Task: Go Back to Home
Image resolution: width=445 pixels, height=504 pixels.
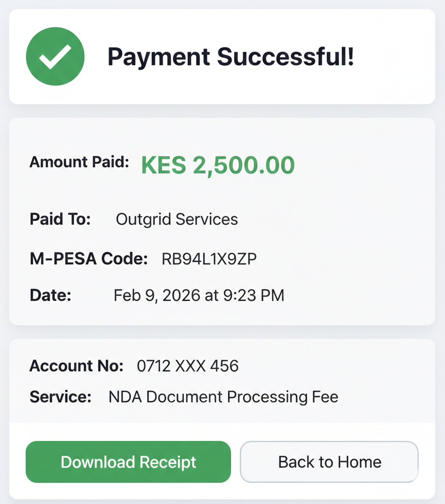Action: point(329,462)
